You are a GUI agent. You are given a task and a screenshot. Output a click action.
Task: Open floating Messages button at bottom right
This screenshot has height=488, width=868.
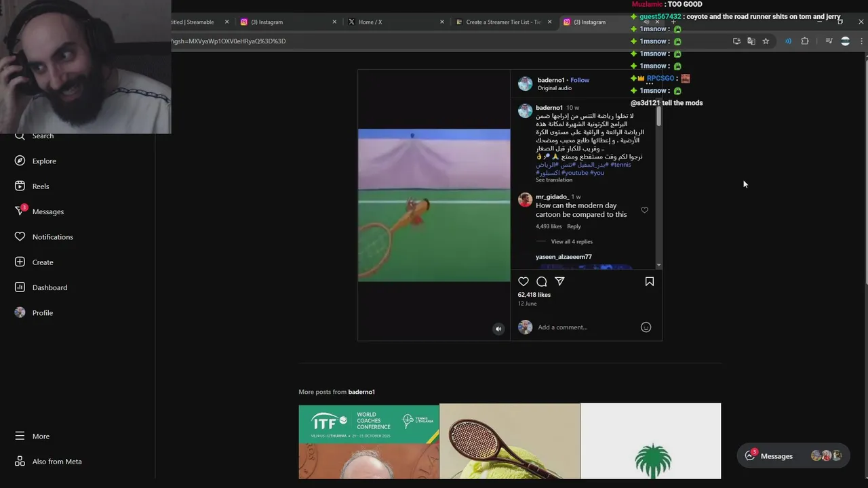click(x=793, y=456)
